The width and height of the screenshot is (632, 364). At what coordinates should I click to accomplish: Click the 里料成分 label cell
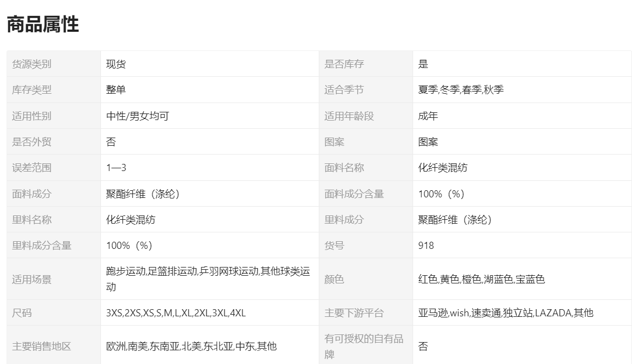(344, 220)
